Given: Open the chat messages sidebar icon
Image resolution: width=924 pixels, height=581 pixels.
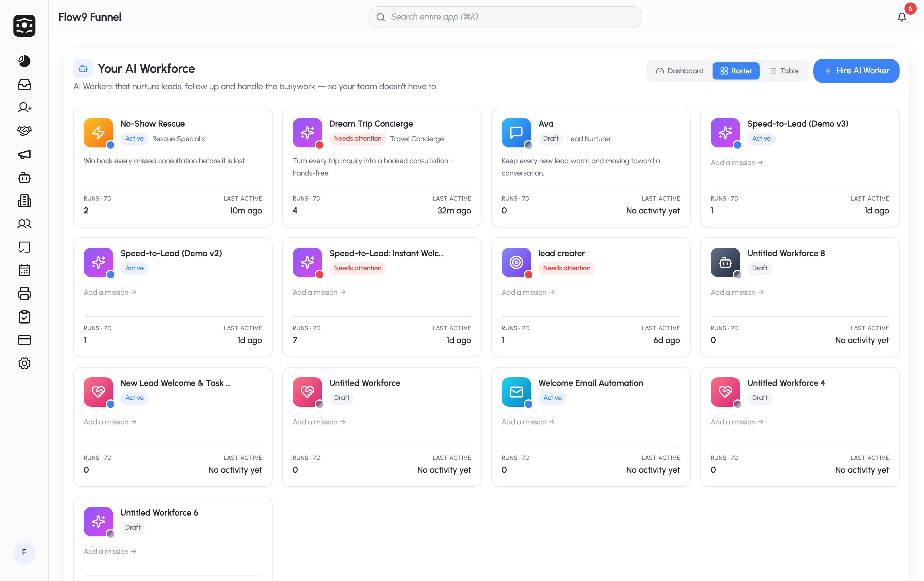Looking at the screenshot, I should click(x=24, y=247).
